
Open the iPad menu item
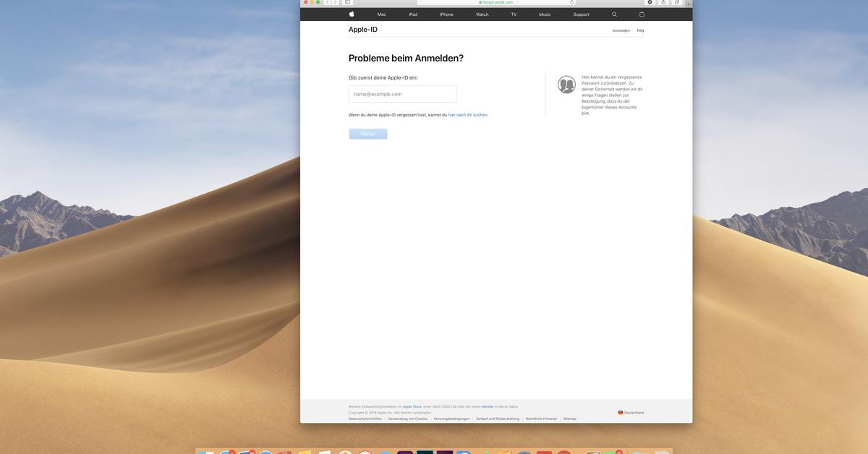click(413, 14)
